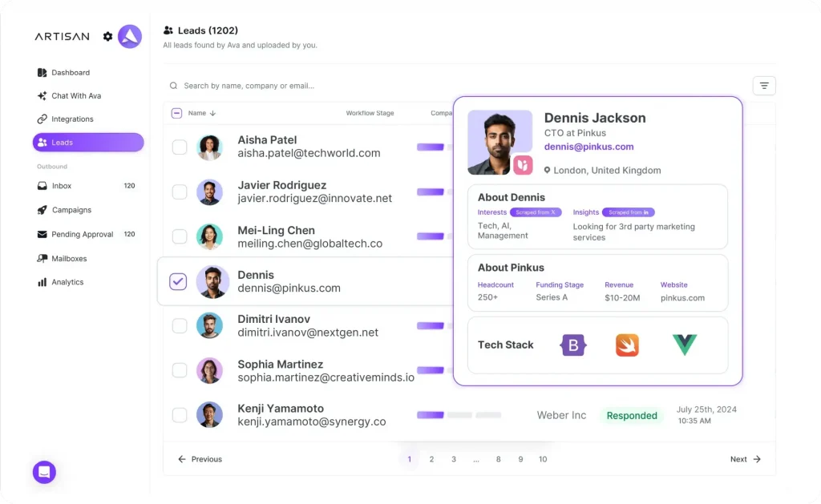Click the Campaigns rocket icon

[42, 210]
